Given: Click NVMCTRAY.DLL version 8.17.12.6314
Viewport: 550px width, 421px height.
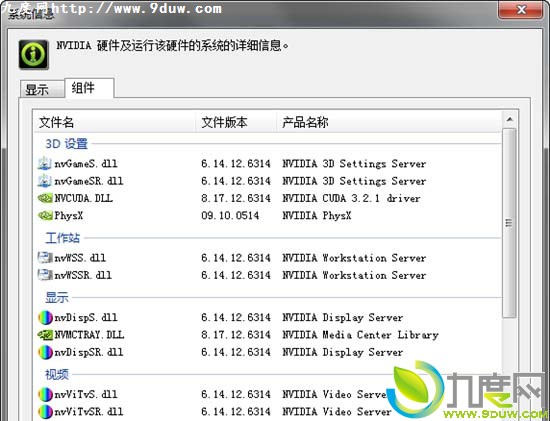Looking at the screenshot, I should point(236,335).
